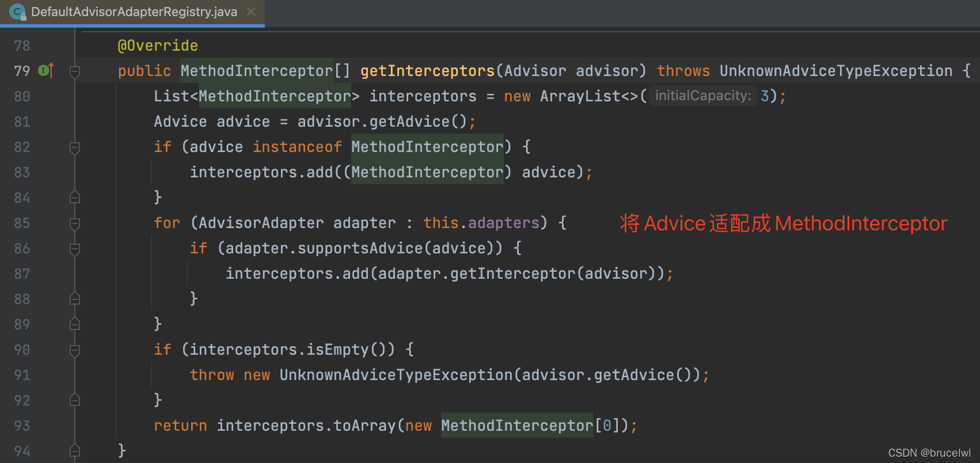This screenshot has height=463, width=980.
Task: Select the DefaultAdvisorAdapterRegistry.java tab
Action: pyautogui.click(x=132, y=12)
